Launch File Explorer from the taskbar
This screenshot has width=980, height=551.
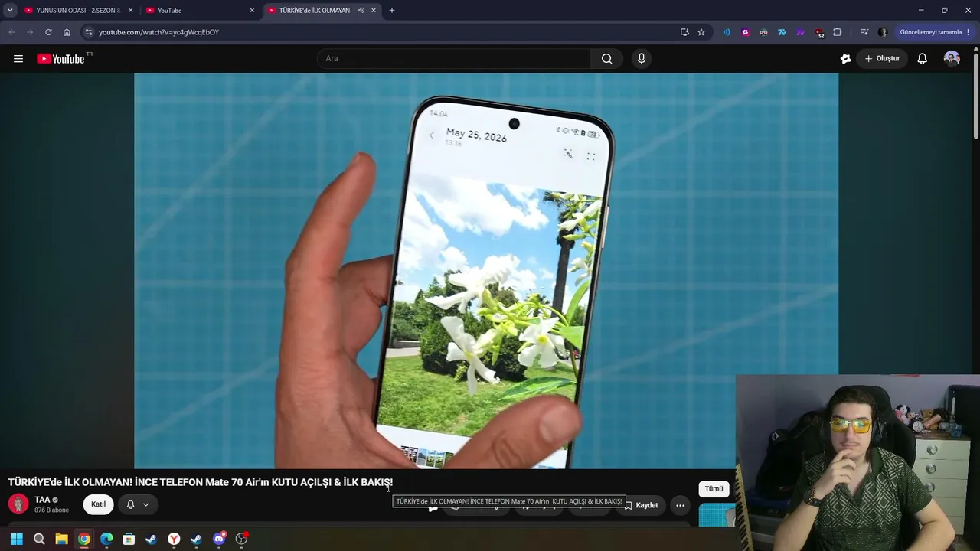61,539
